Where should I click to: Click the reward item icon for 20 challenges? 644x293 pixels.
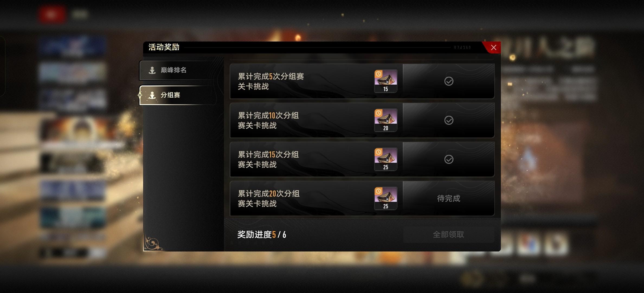[x=386, y=198]
